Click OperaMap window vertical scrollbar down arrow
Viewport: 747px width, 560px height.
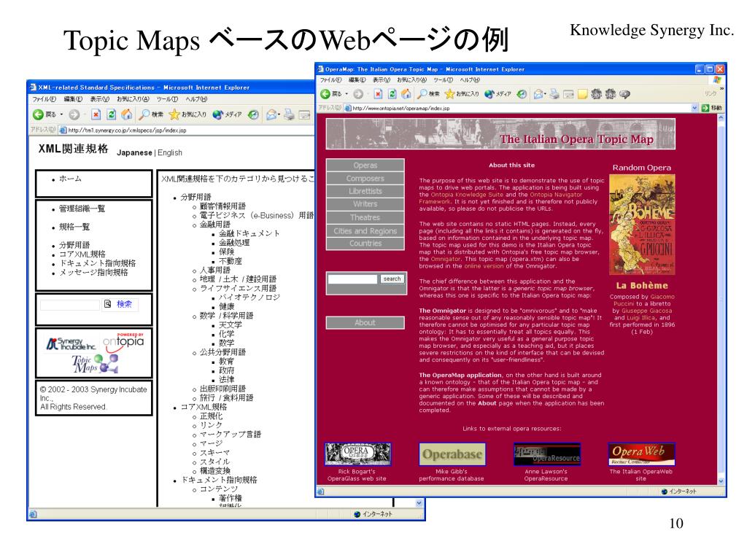click(x=721, y=481)
